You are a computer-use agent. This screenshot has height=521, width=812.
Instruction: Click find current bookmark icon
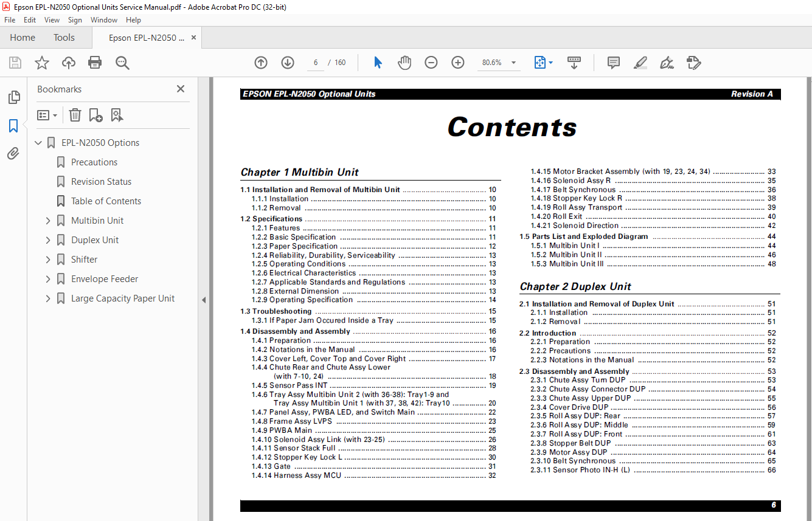[117, 115]
